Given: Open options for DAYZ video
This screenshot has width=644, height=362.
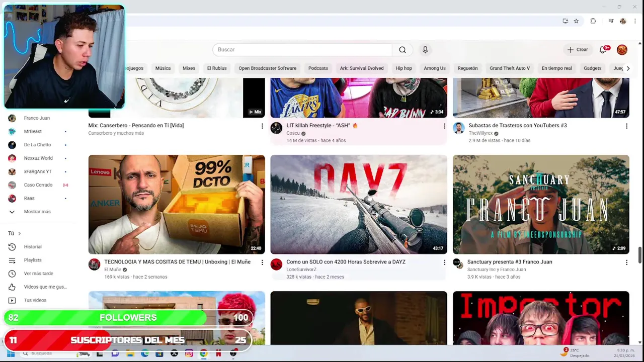Looking at the screenshot, I should pyautogui.click(x=444, y=262).
